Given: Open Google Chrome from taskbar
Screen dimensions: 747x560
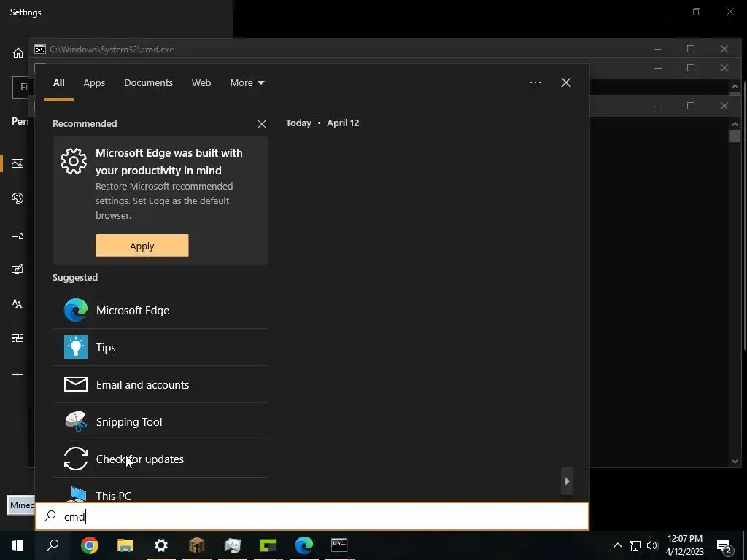Looking at the screenshot, I should tap(90, 545).
